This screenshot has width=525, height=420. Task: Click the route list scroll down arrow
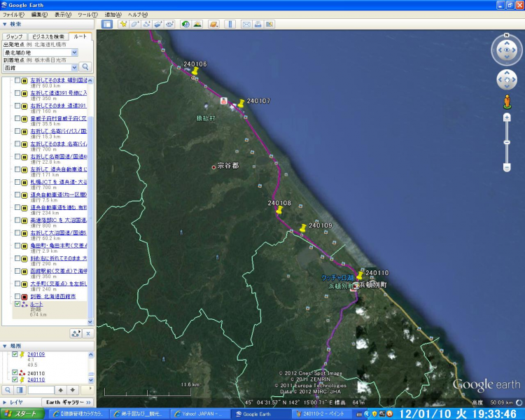[x=90, y=322]
